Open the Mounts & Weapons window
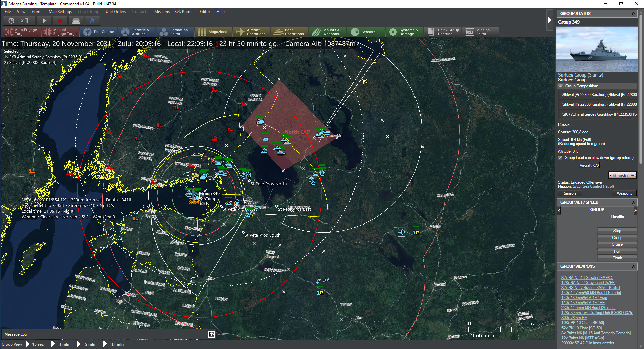Viewport: 644px width, 349px height. pos(327,32)
